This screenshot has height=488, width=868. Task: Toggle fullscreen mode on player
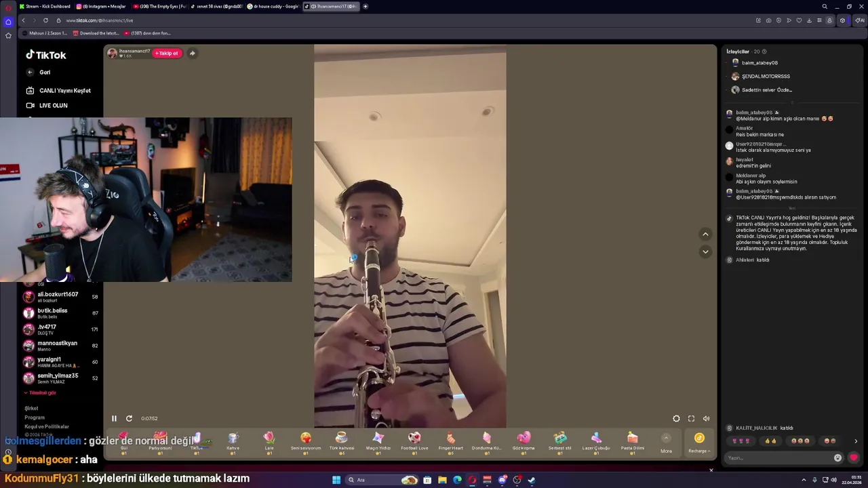691,419
